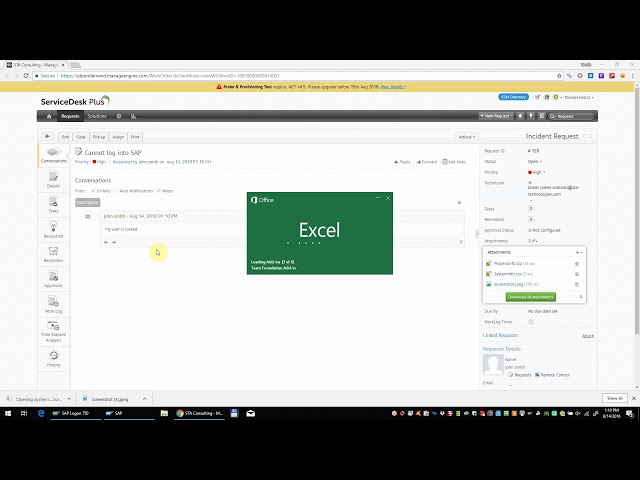Open the Technician dropdown arrow
Viewport: 640px width, 480px height.
pyautogui.click(x=531, y=200)
